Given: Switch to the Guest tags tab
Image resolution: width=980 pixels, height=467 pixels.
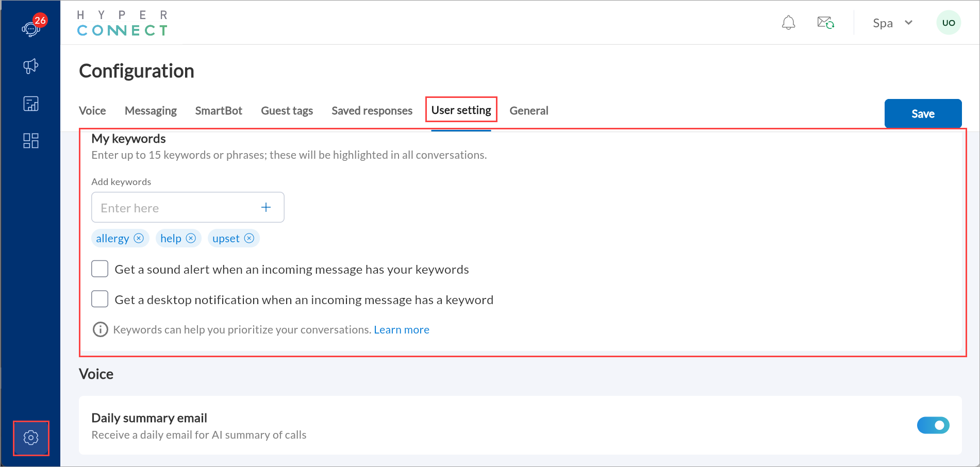Looking at the screenshot, I should pyautogui.click(x=287, y=110).
